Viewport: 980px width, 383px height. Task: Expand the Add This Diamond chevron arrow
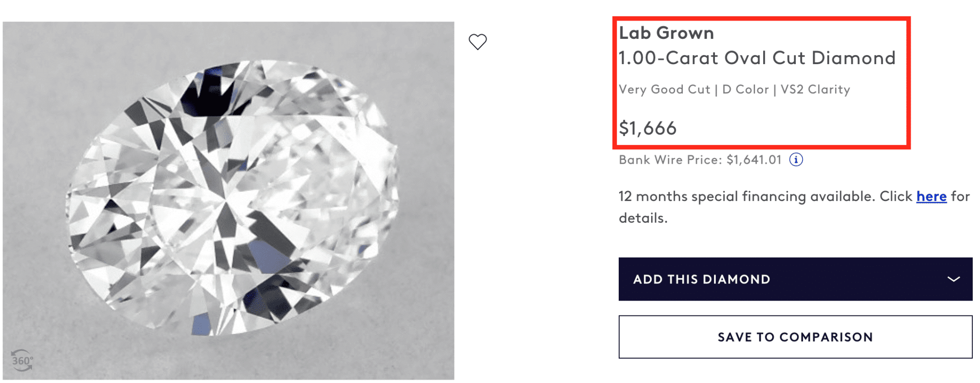coord(953,279)
